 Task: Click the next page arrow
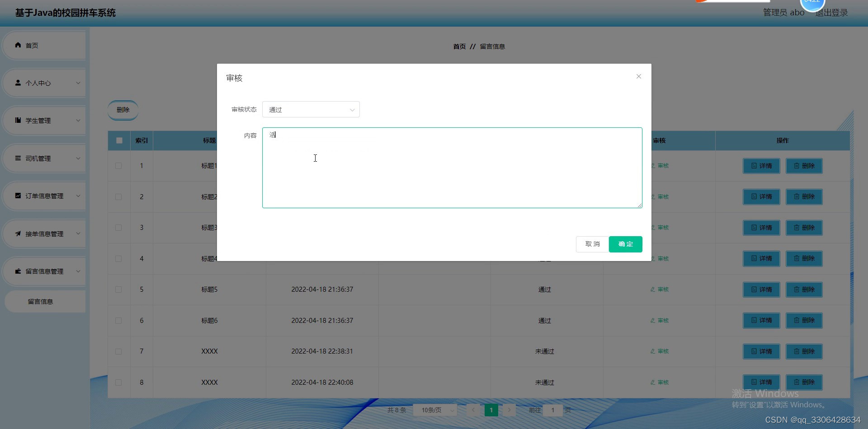509,410
